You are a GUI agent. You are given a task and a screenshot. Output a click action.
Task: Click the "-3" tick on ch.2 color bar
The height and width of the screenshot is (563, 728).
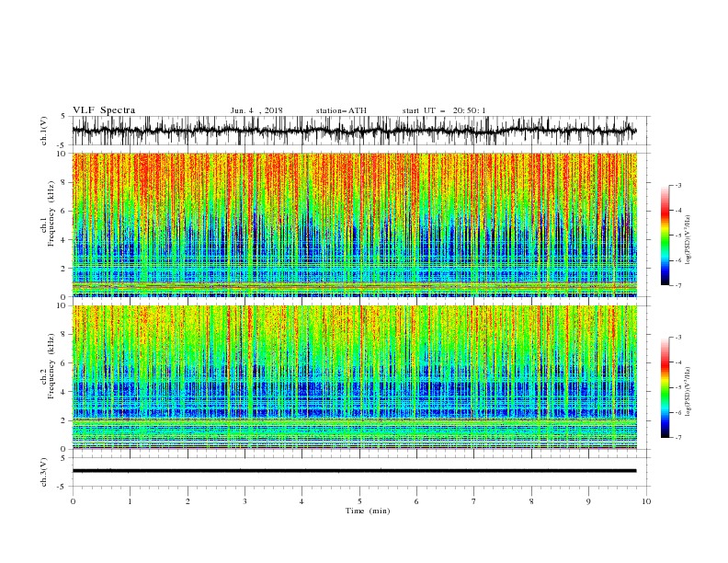677,338
